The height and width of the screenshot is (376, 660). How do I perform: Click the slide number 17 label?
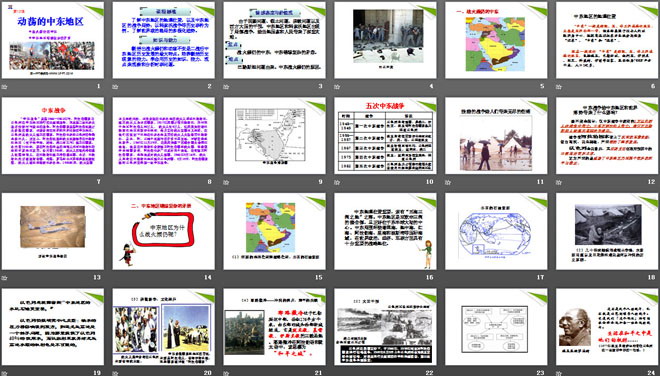[540, 277]
